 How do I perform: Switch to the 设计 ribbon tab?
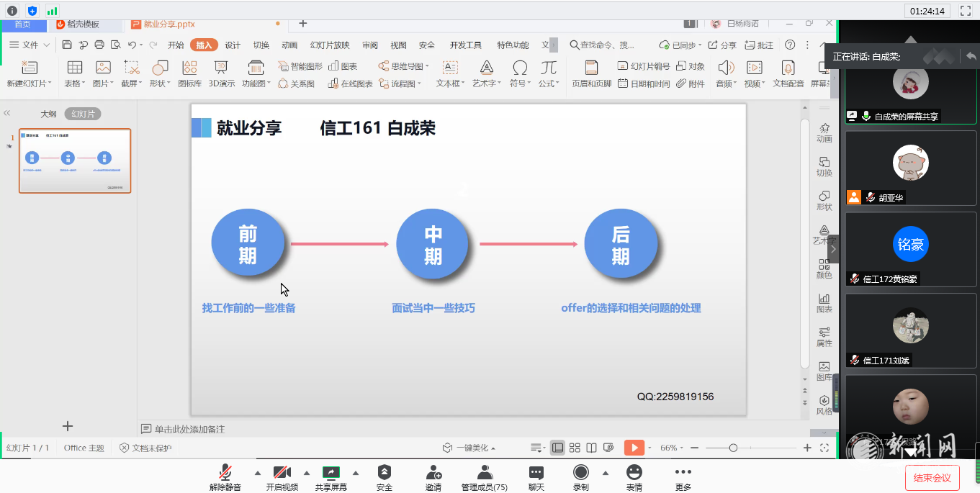point(233,45)
